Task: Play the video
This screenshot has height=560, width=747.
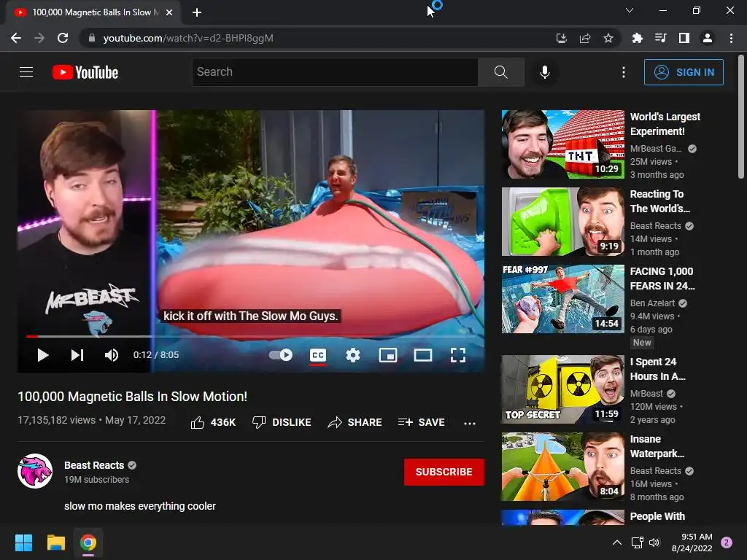Action: (43, 355)
